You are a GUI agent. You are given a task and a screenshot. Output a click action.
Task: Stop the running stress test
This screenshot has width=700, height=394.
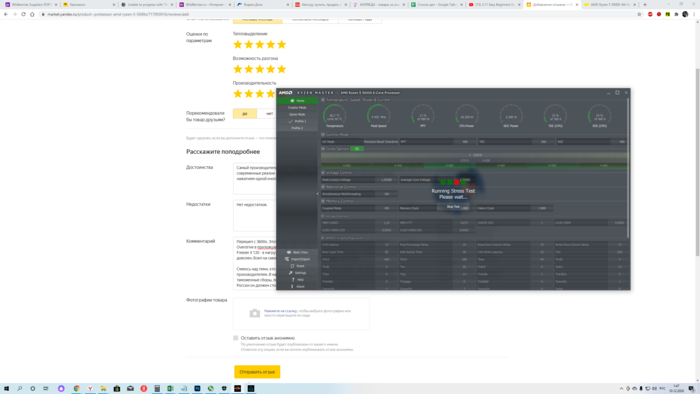(x=453, y=207)
